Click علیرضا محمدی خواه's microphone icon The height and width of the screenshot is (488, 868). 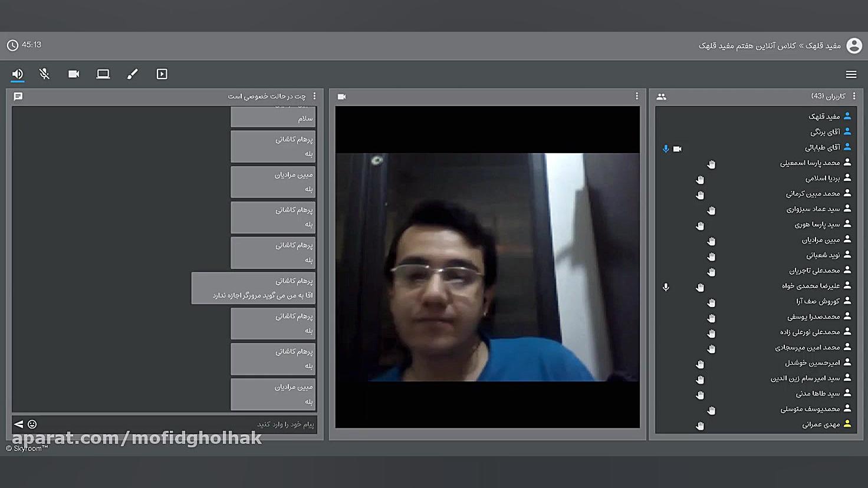click(x=666, y=287)
